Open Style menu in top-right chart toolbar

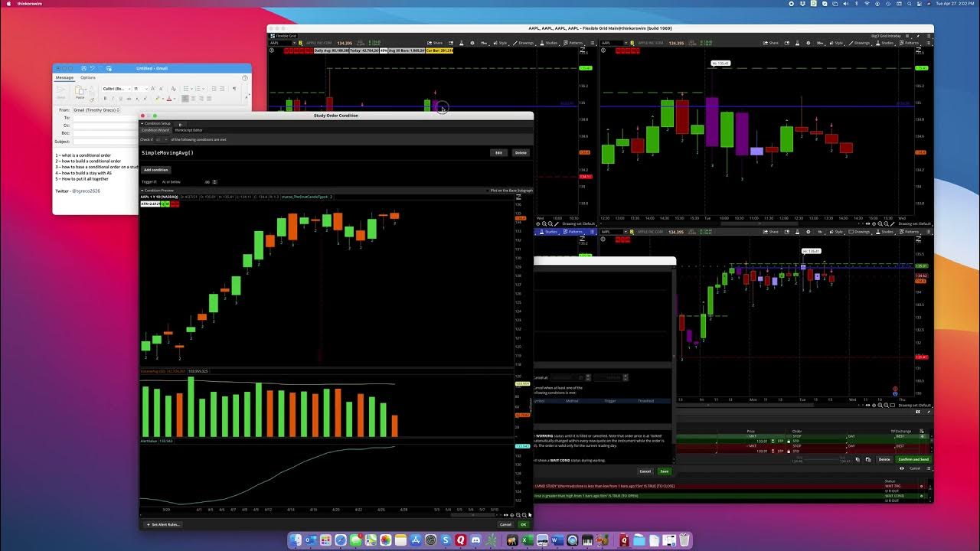pyautogui.click(x=838, y=43)
